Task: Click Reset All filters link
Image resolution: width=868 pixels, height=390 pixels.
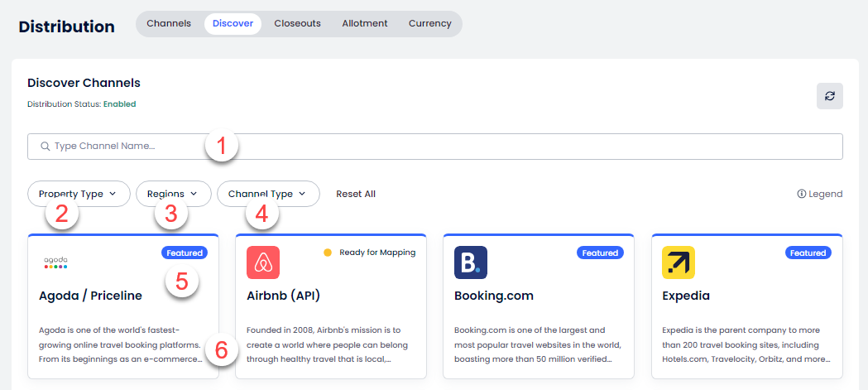Action: click(356, 194)
